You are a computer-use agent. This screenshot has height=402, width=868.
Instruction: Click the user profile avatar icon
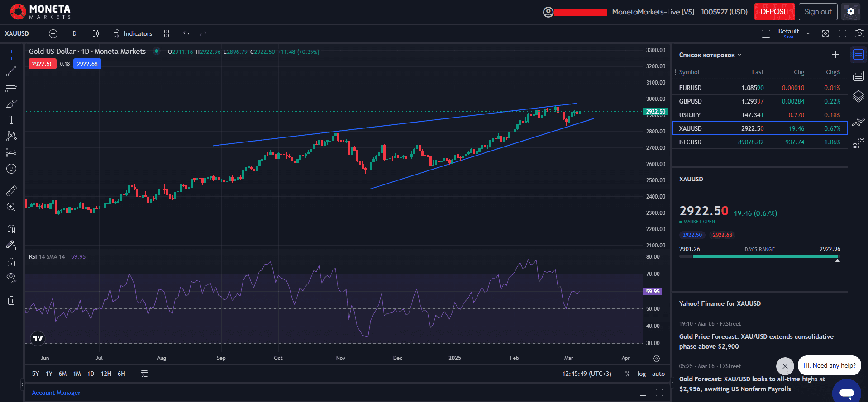pos(548,12)
